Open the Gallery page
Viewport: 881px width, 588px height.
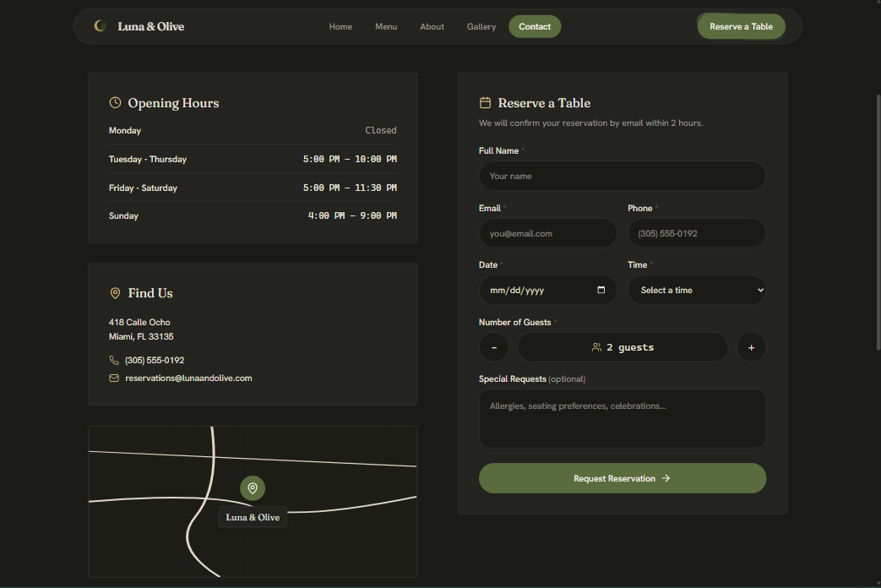(x=481, y=26)
